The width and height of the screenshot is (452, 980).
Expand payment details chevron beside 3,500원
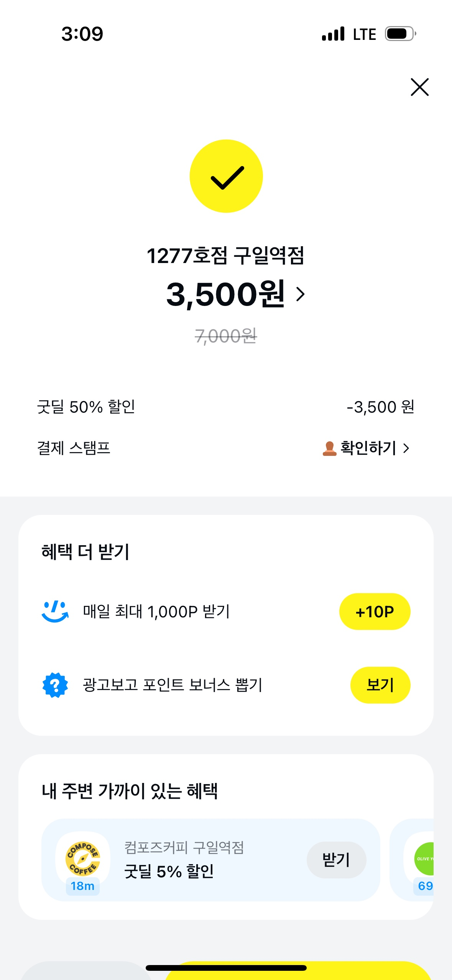301,294
